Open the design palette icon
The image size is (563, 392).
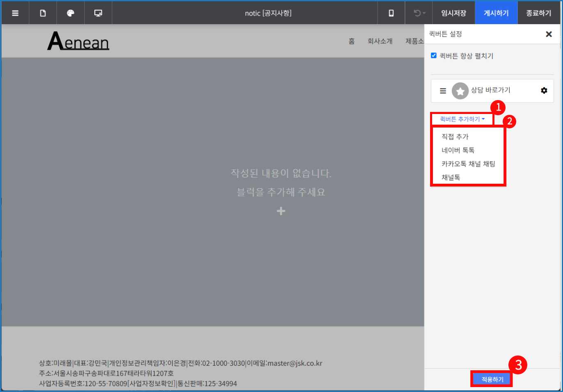[71, 13]
